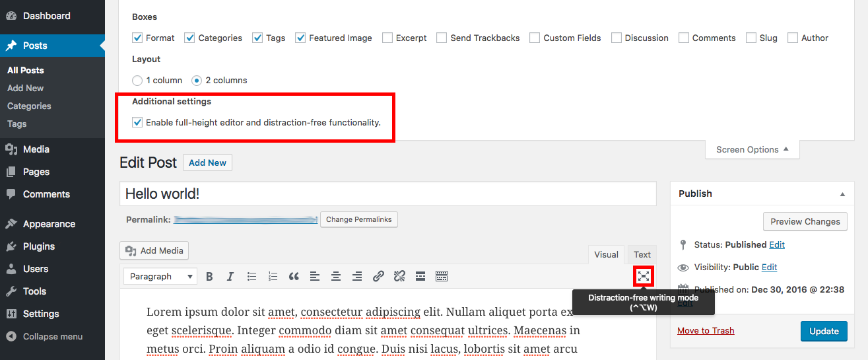Click the Update button
The image size is (868, 360).
pos(824,331)
